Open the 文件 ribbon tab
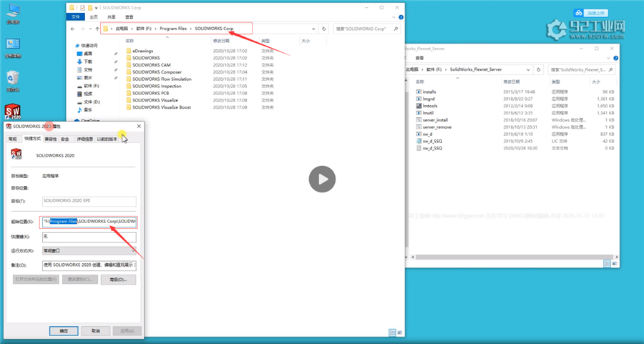Image resolution: width=644 pixels, height=344 pixels. pyautogui.click(x=76, y=17)
